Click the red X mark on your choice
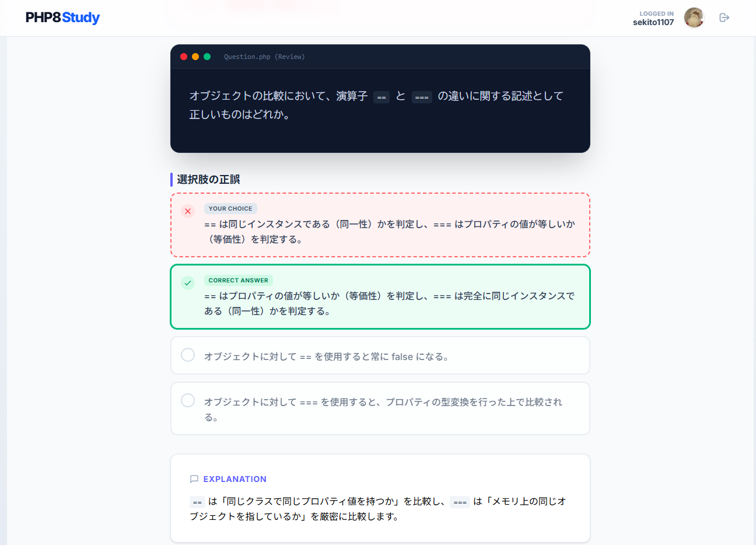Image resolution: width=756 pixels, height=545 pixels. 187,211
